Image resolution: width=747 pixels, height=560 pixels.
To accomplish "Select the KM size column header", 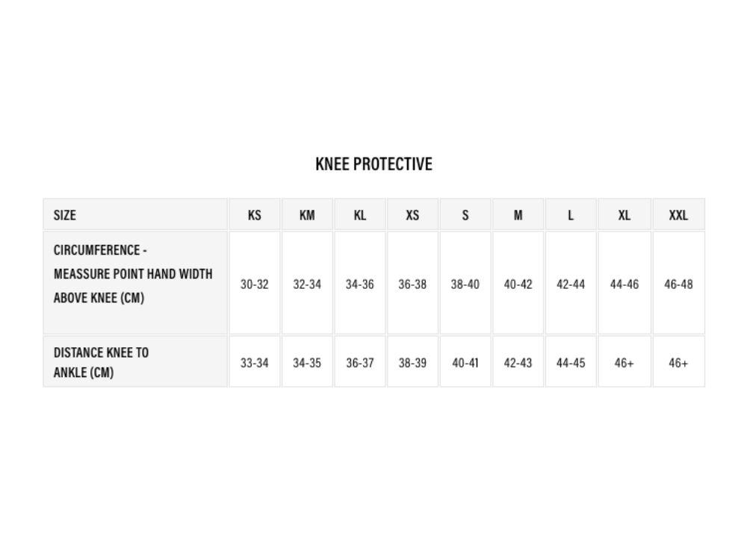I will 307,215.
